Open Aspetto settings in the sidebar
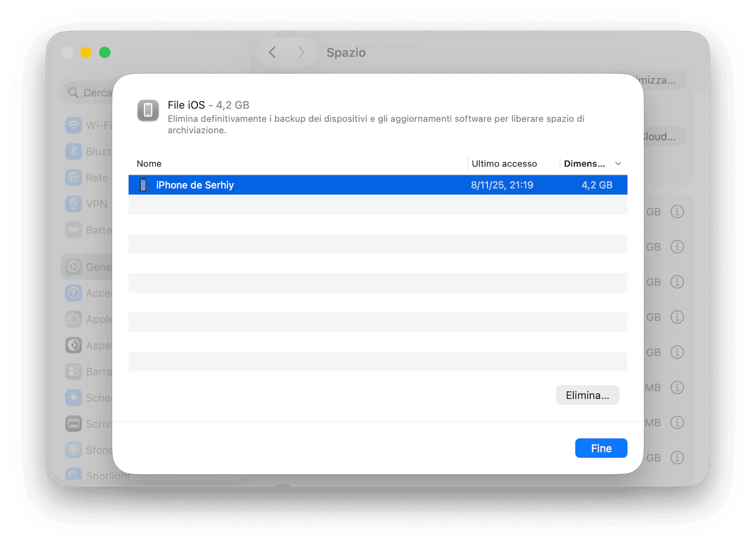 click(x=89, y=345)
